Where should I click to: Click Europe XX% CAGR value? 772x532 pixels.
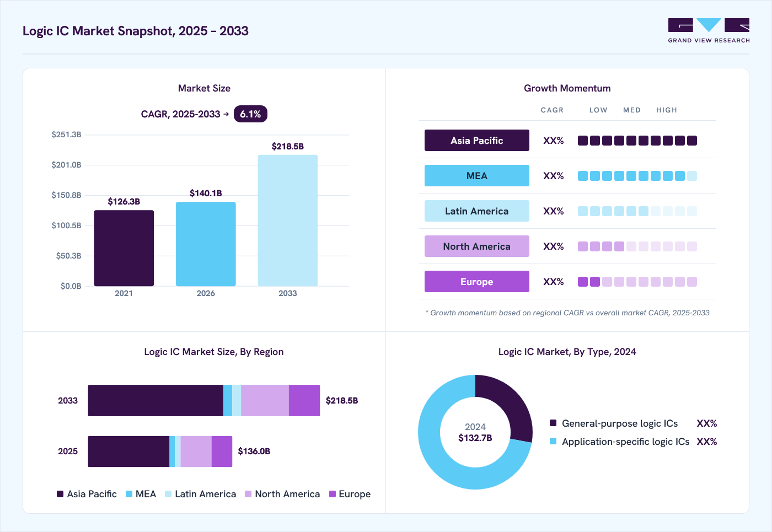click(x=554, y=282)
